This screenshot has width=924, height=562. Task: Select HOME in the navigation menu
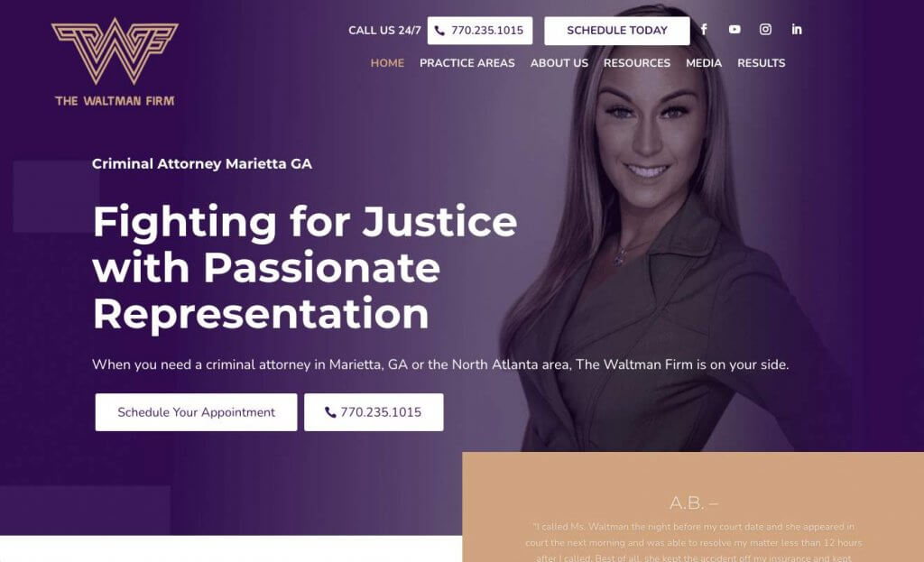tap(387, 63)
